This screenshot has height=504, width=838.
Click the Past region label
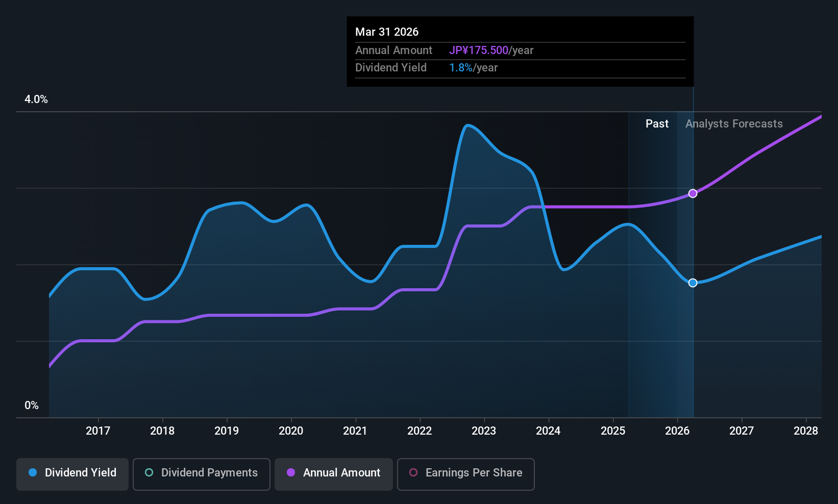(x=657, y=124)
